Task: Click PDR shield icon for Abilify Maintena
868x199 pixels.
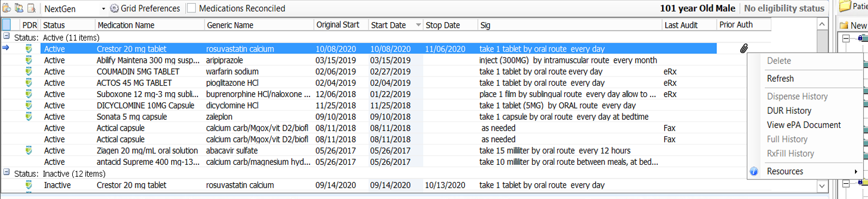Action: point(29,60)
